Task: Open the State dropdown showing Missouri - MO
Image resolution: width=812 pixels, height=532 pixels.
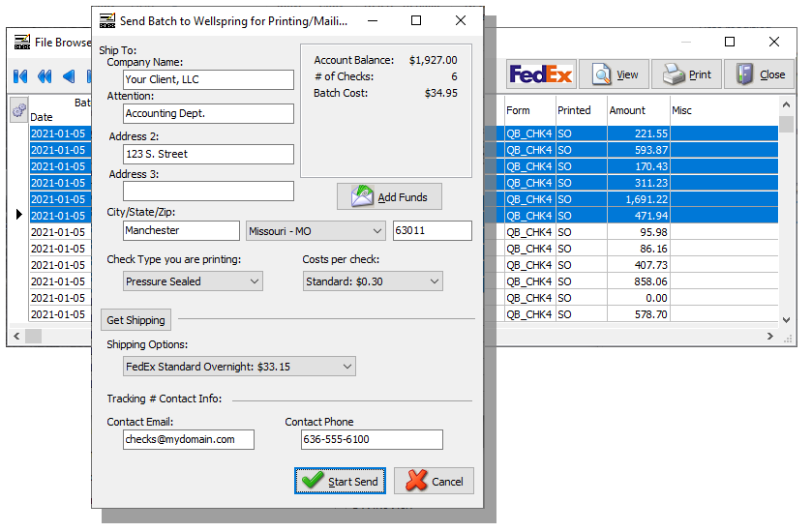Action: point(316,231)
